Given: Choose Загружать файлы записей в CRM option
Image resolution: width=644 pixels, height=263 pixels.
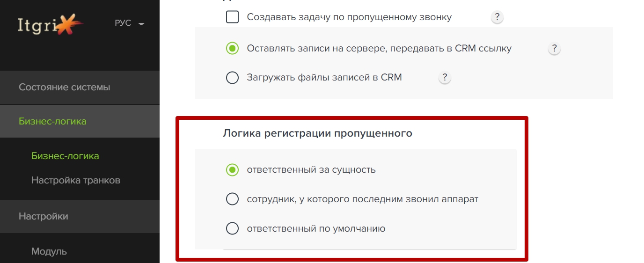Looking at the screenshot, I should pyautogui.click(x=233, y=78).
